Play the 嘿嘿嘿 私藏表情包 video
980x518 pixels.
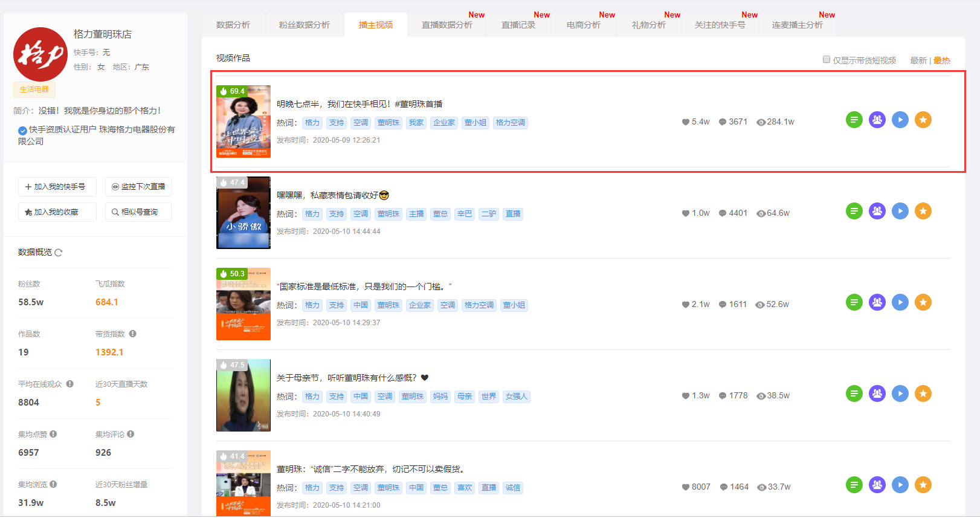pyautogui.click(x=900, y=211)
